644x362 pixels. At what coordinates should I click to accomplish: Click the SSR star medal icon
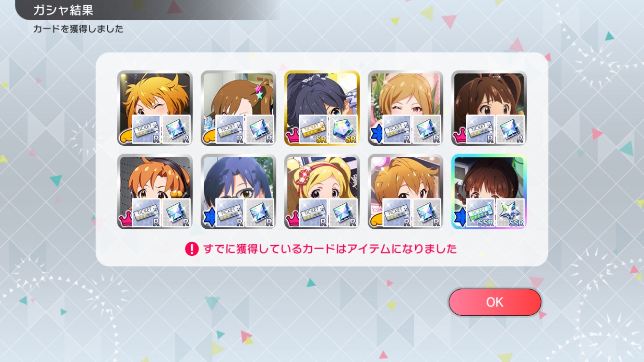point(510,212)
